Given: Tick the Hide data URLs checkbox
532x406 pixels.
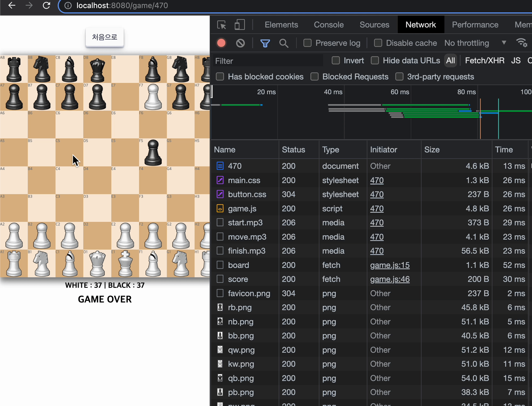Looking at the screenshot, I should point(375,61).
